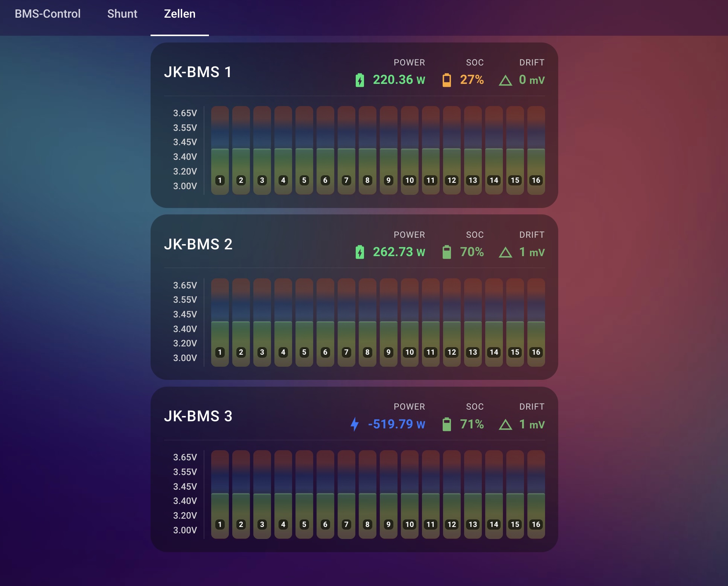Click cell 1 bar in JK-BMS 1

(220, 162)
